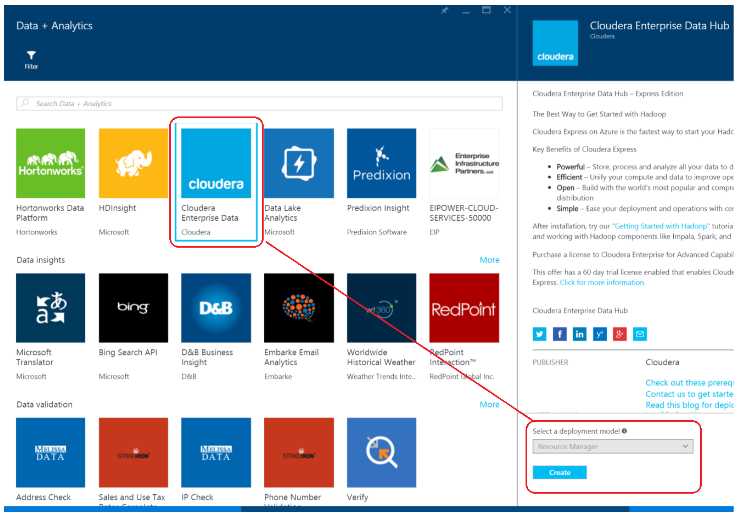
Task: Share on Google Plus icon
Action: click(x=620, y=334)
